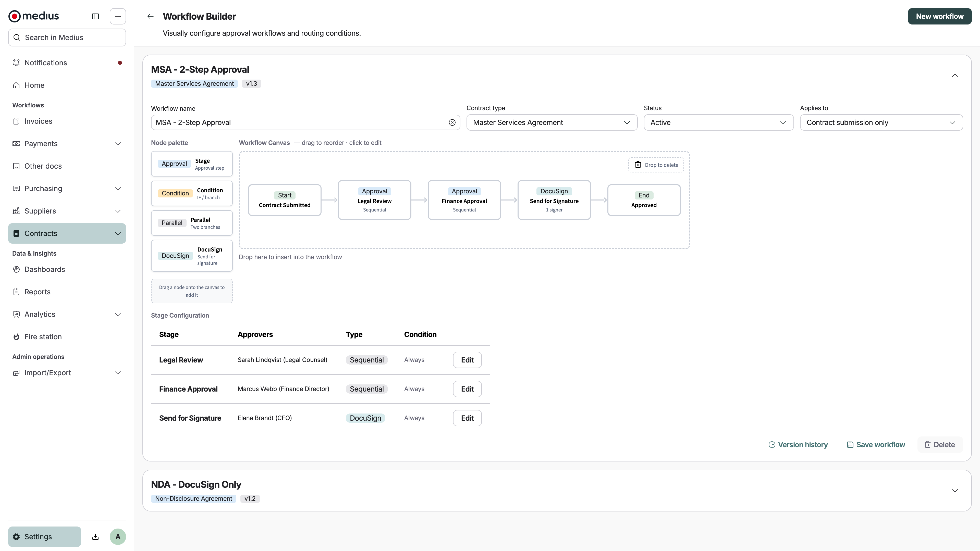Click the plus icon beside the logo
Image resolution: width=980 pixels, height=551 pixels.
tap(118, 16)
